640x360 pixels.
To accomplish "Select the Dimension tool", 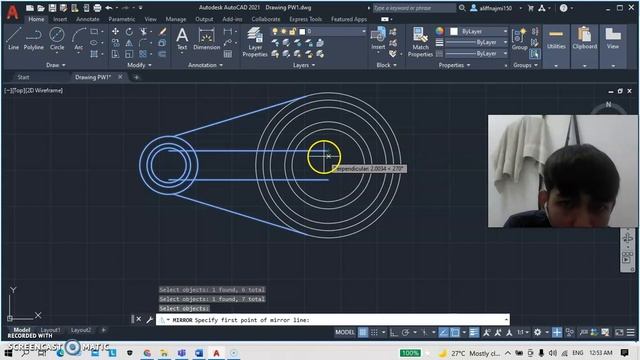I will 207,39.
